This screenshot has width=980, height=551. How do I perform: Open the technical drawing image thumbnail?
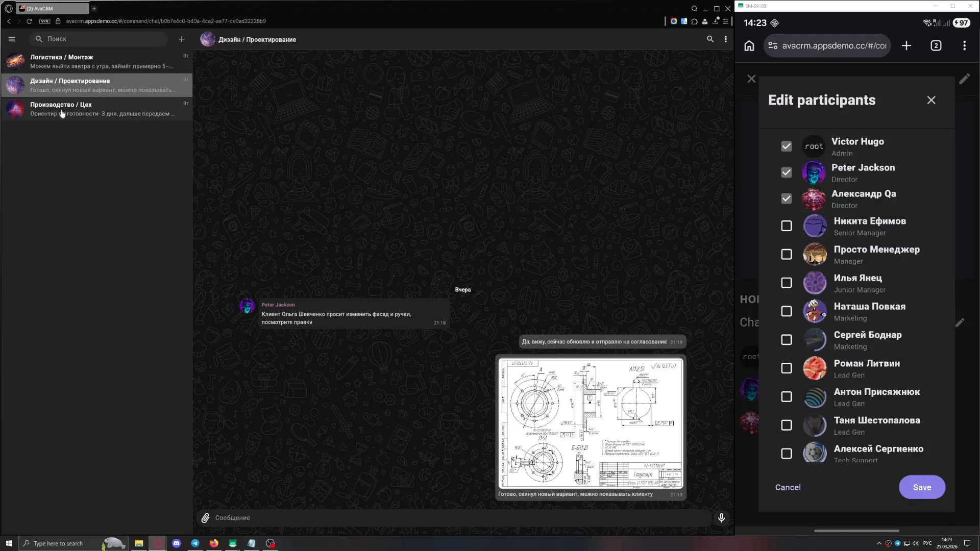[591, 423]
